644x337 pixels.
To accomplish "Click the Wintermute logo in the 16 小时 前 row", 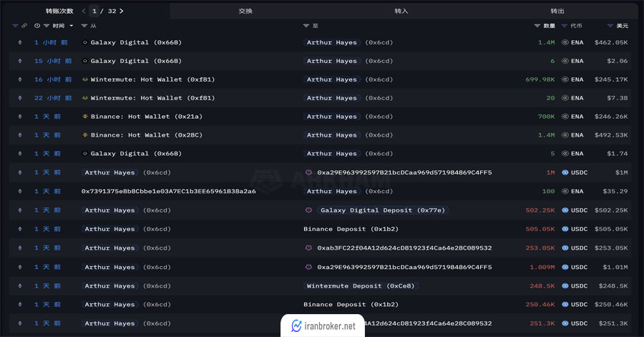I will (x=84, y=79).
